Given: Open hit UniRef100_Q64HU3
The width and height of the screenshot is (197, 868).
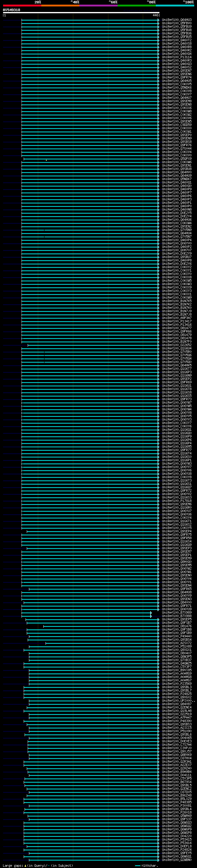Looking at the screenshot, I should 176,20.
